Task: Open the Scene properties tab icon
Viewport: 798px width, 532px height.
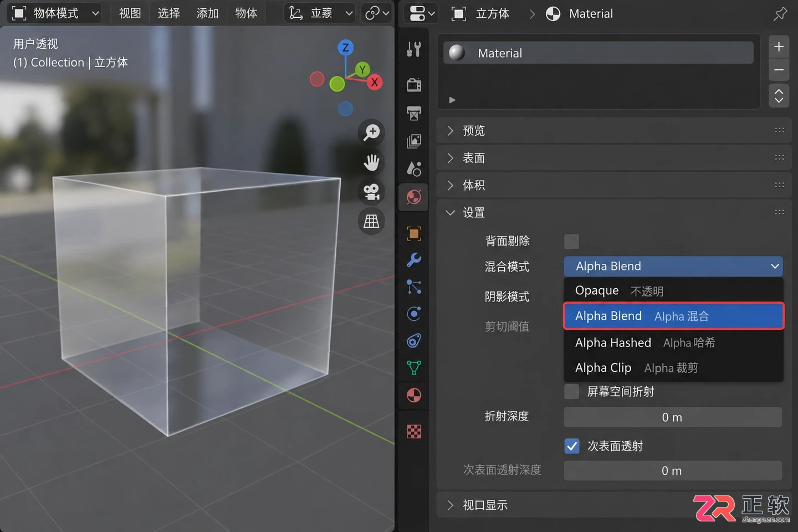Action: 414,168
